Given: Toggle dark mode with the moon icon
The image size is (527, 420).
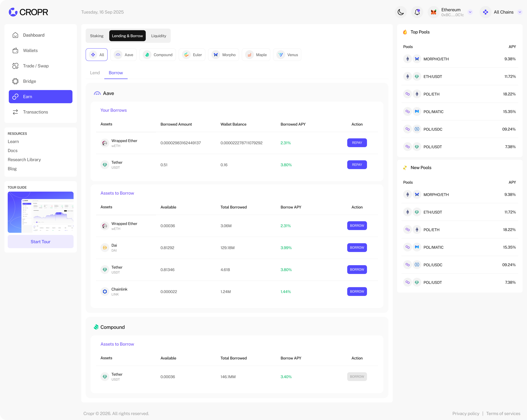Looking at the screenshot, I should (x=401, y=12).
